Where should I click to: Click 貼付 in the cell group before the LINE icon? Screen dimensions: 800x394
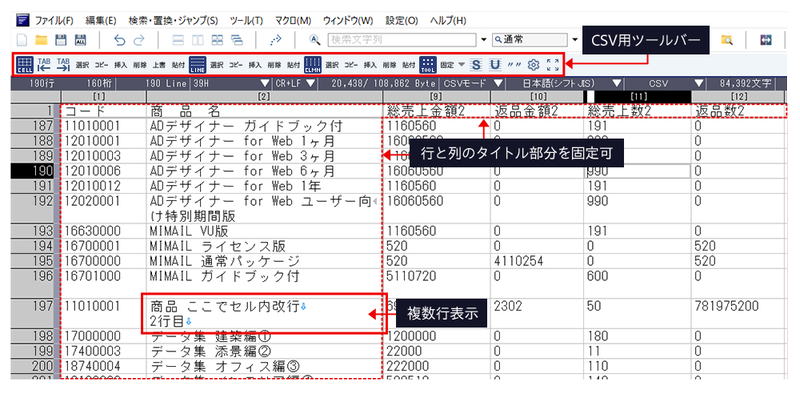[178, 65]
